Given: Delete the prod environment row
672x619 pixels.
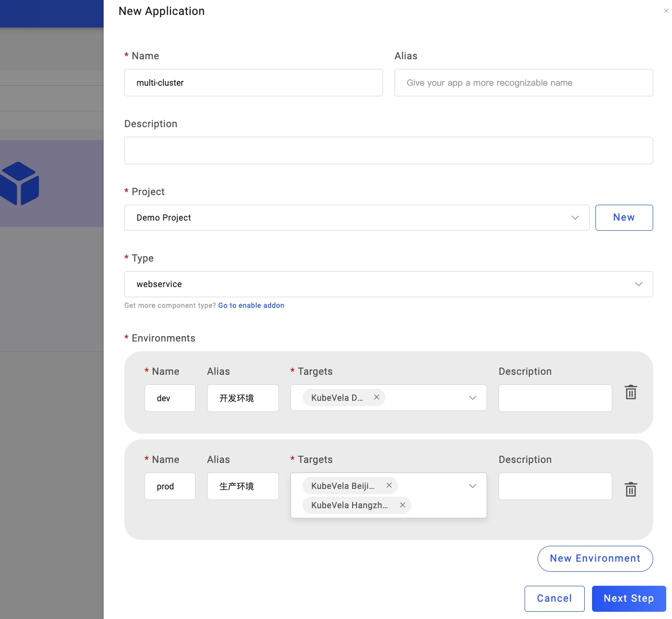Looking at the screenshot, I should tap(631, 489).
